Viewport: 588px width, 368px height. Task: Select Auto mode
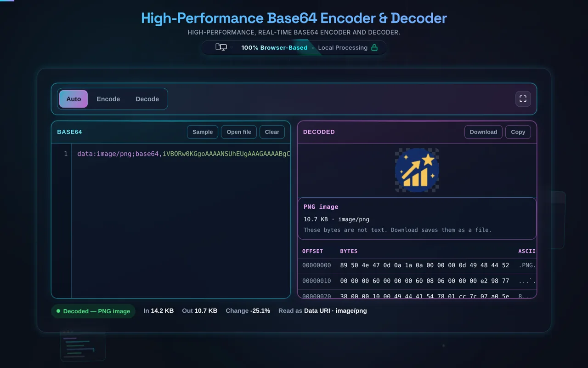click(x=73, y=99)
